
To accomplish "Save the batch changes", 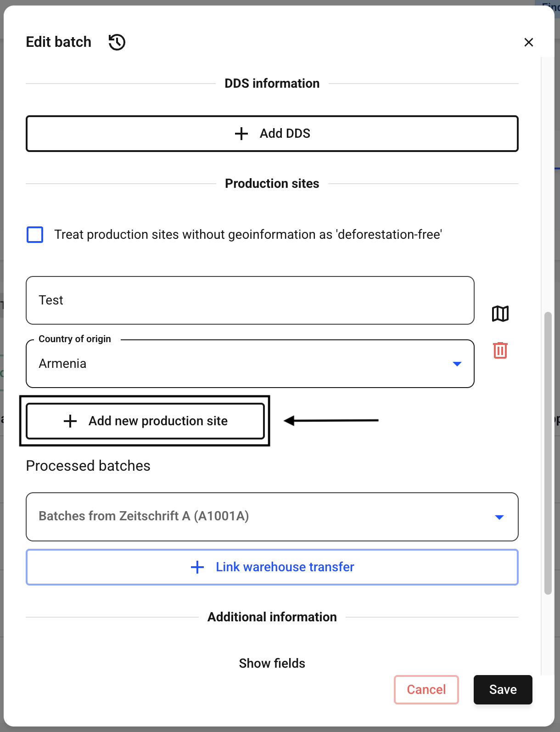I will [x=503, y=690].
